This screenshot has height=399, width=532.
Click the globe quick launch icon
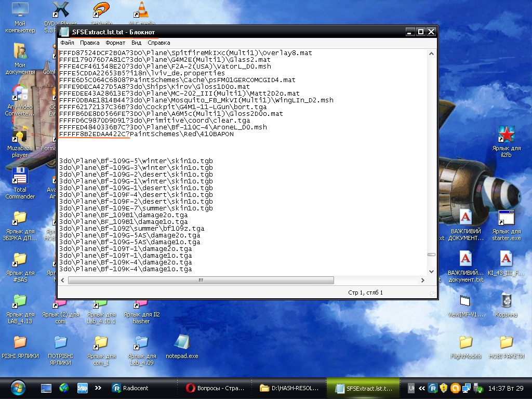pyautogui.click(x=64, y=388)
